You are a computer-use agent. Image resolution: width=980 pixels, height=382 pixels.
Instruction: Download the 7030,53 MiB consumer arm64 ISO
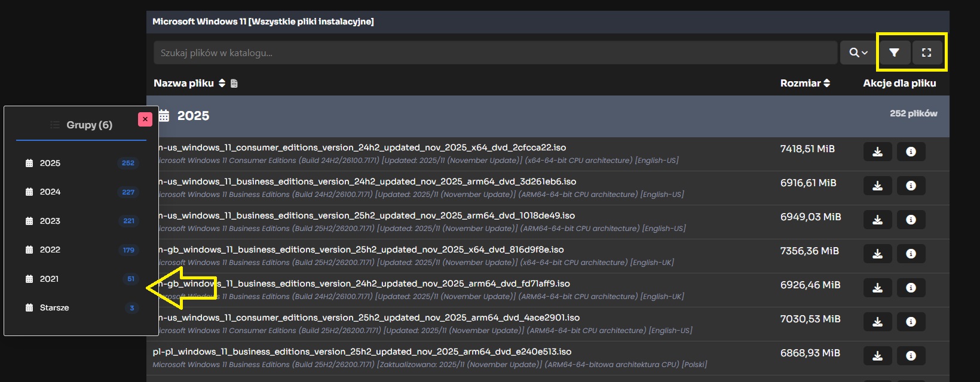[x=877, y=322]
